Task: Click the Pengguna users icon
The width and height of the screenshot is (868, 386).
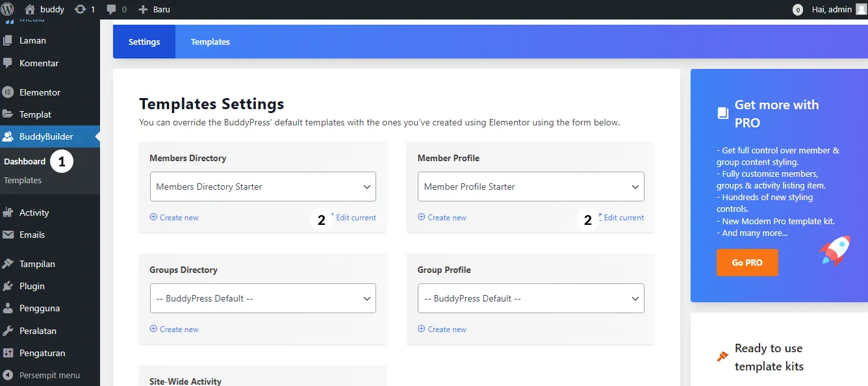Action: (8, 308)
